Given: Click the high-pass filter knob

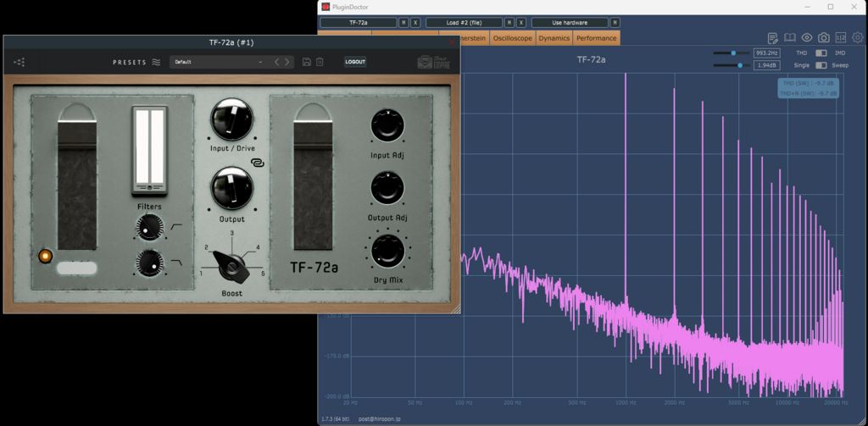Looking at the screenshot, I should coord(150,228).
